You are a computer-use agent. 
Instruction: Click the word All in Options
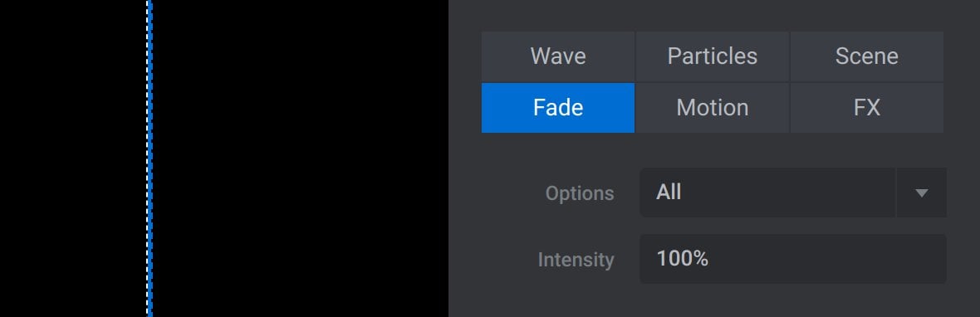point(668,193)
